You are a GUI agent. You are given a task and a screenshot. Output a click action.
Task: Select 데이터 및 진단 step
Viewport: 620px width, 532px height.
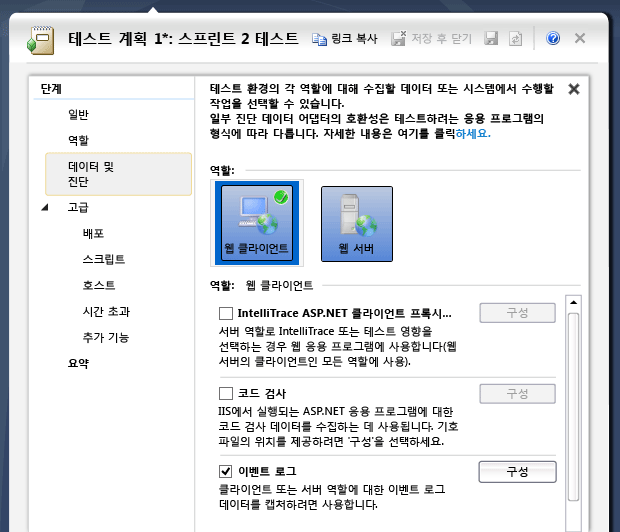119,174
